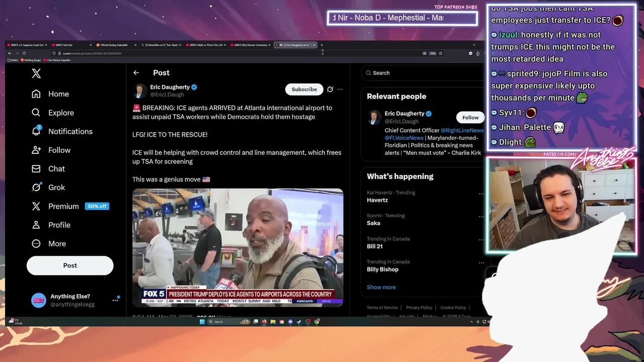Click Show more under What's happening

tap(381, 287)
